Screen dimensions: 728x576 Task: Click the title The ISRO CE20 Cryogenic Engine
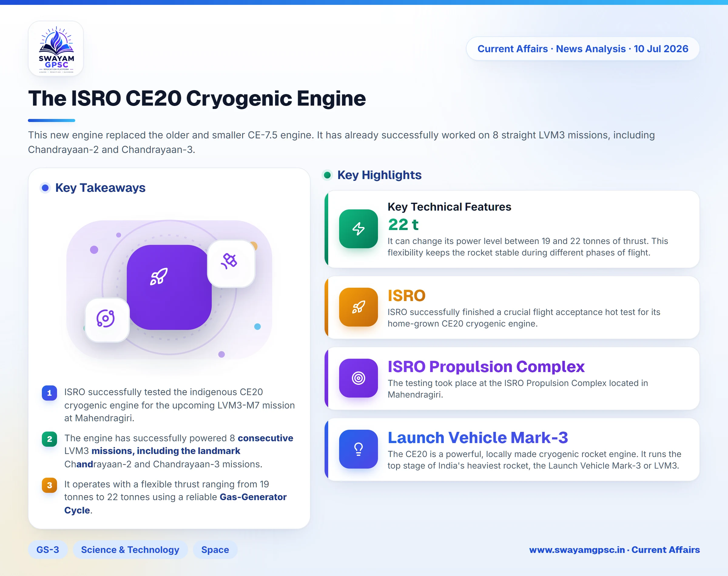pyautogui.click(x=197, y=98)
